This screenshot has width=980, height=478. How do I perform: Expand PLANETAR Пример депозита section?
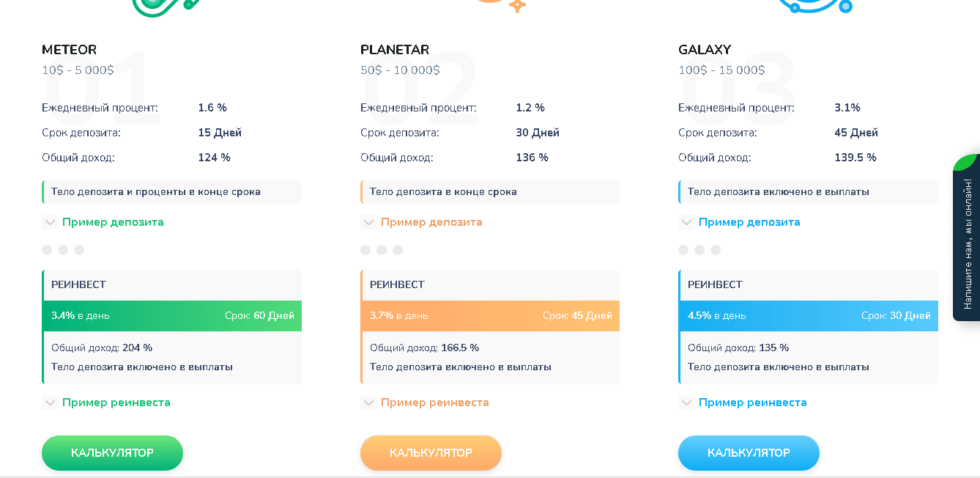(431, 222)
